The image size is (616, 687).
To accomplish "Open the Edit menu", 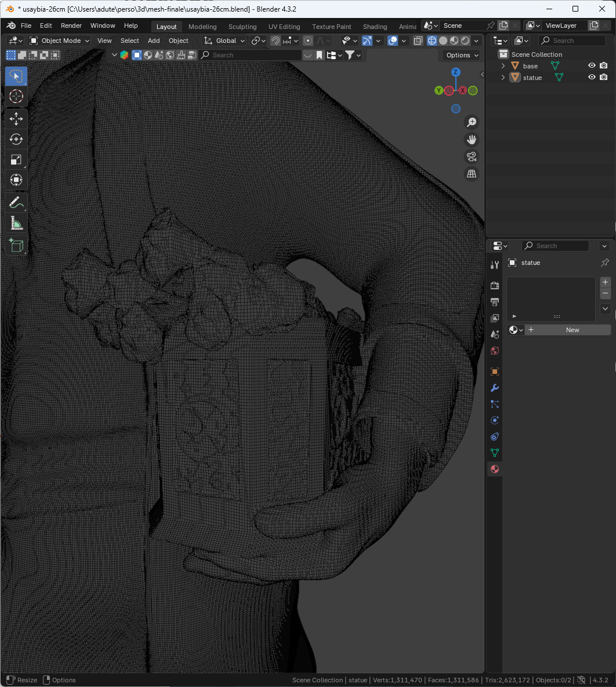I will pyautogui.click(x=46, y=26).
